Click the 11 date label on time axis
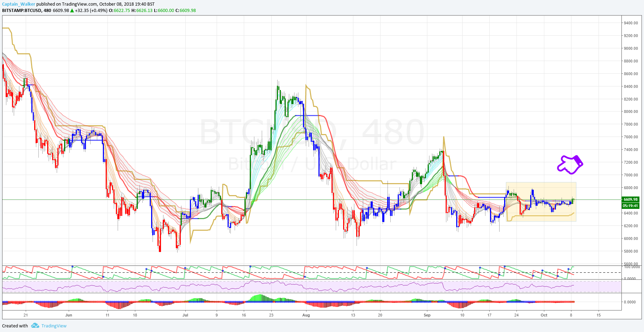Viewport: 644px width, 332px height. coord(107,315)
